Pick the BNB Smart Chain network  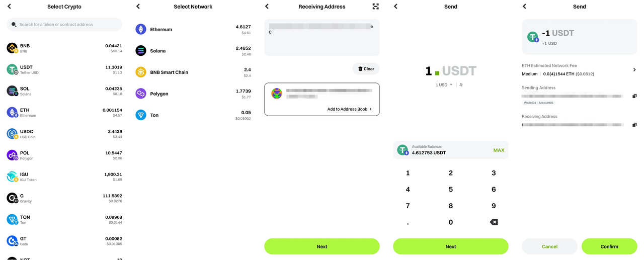click(x=193, y=72)
